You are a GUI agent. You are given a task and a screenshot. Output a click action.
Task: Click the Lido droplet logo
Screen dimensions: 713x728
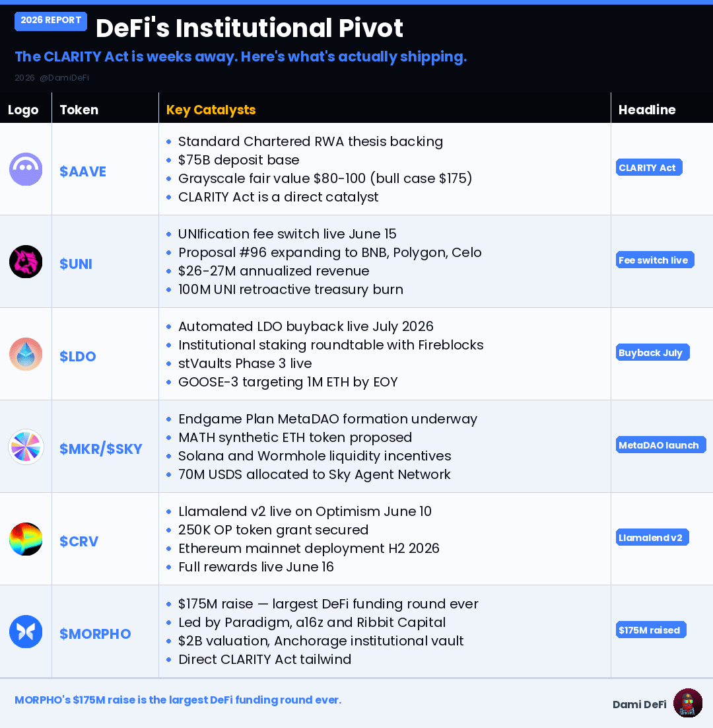click(26, 354)
